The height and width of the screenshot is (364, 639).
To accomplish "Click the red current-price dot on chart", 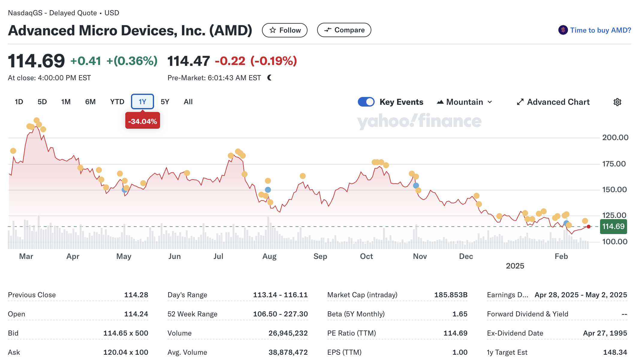I will coord(589,227).
